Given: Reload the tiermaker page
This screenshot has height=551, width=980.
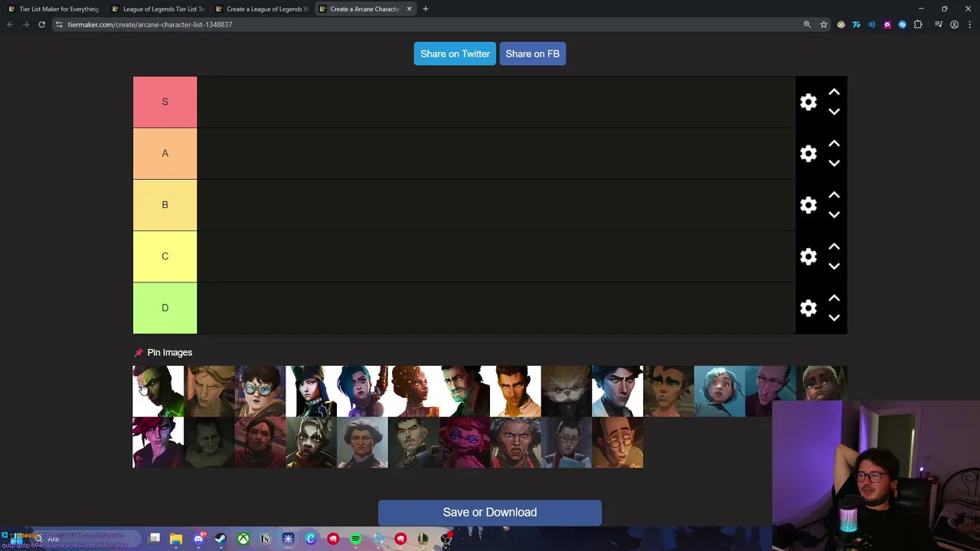Looking at the screenshot, I should (41, 24).
